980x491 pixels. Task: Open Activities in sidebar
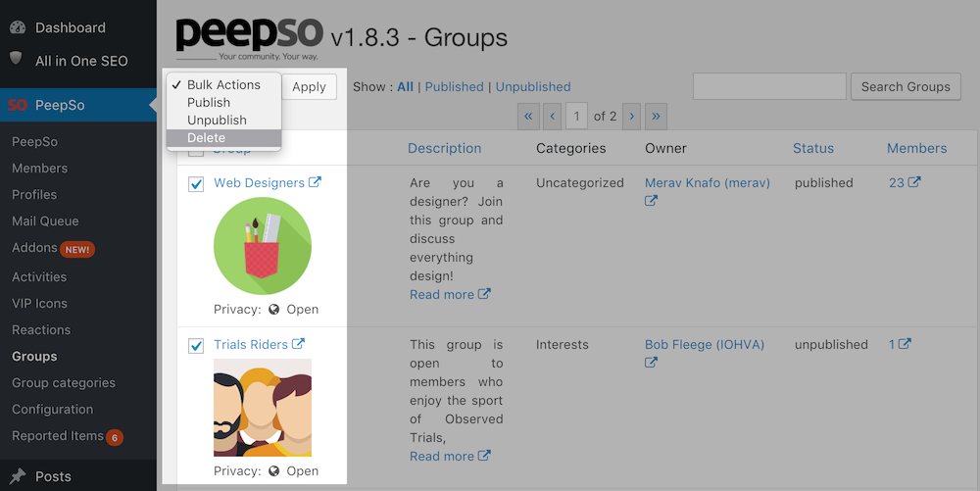coord(39,276)
